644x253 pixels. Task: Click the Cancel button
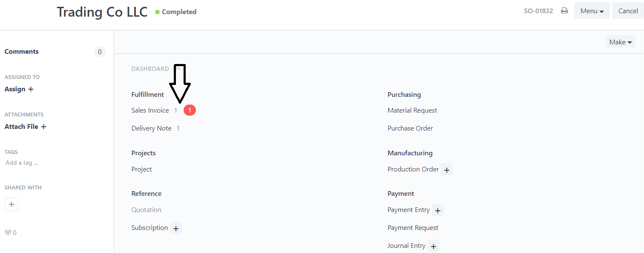click(628, 11)
